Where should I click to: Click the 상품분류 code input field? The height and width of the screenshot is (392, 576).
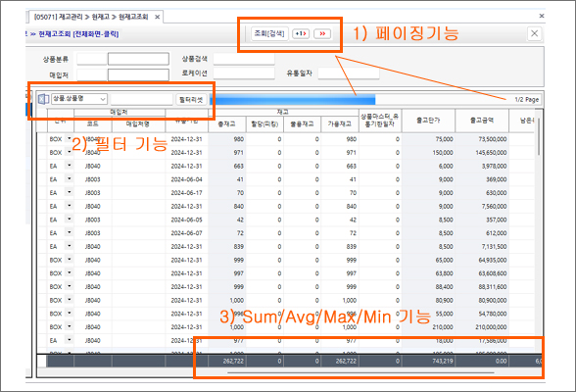(x=91, y=59)
